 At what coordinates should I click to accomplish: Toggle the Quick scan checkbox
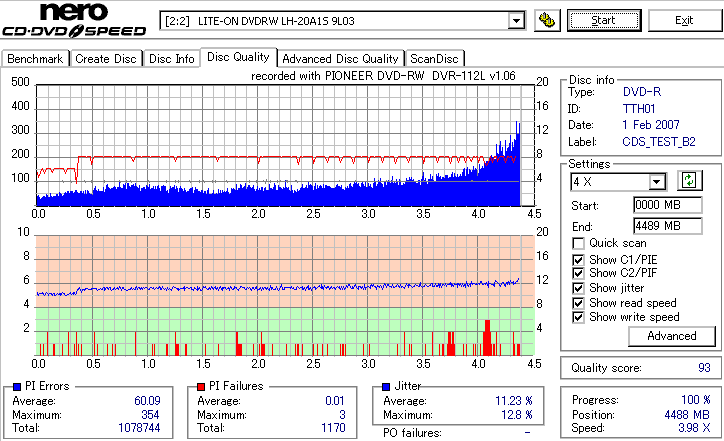coord(578,243)
